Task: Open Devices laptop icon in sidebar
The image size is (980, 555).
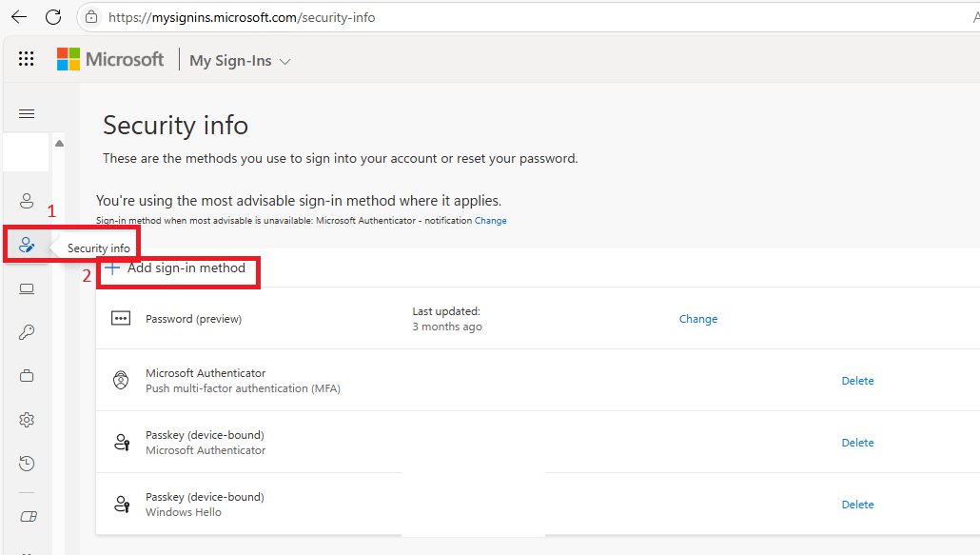Action: (x=27, y=288)
